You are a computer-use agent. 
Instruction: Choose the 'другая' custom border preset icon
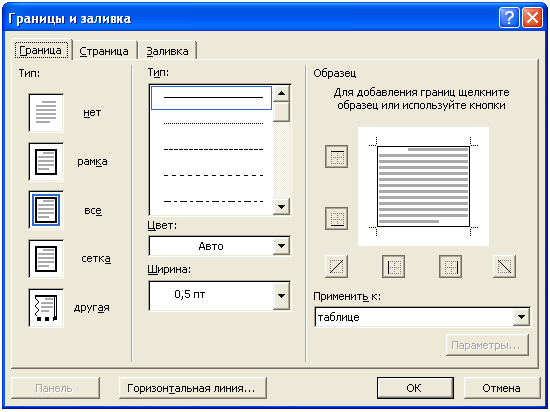[x=46, y=308]
